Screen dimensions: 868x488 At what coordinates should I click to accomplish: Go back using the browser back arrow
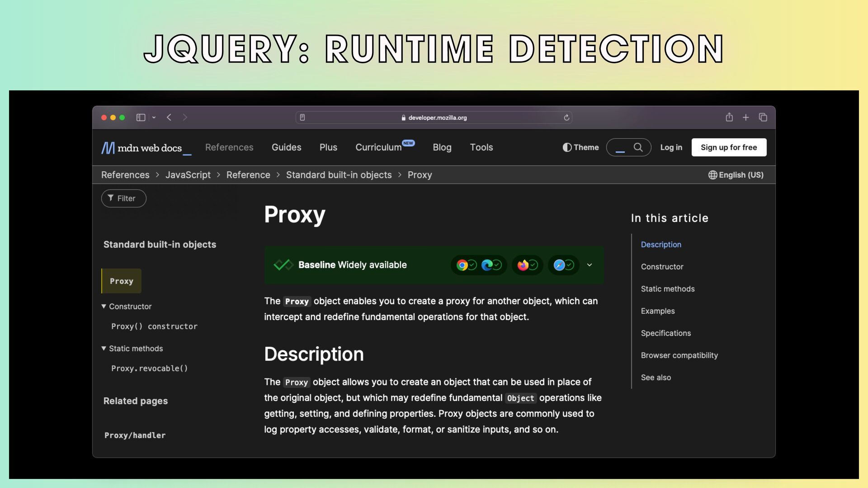(x=169, y=117)
